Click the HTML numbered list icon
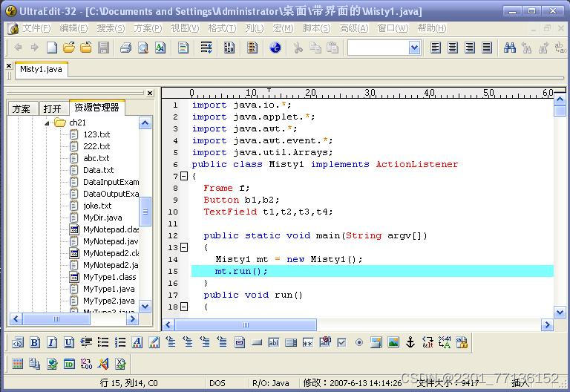This screenshot has width=570, height=392. coord(120,342)
